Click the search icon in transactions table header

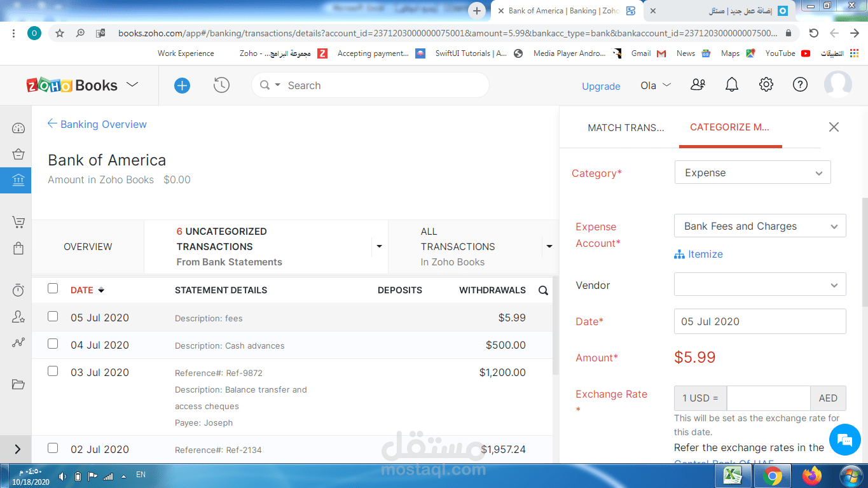point(543,290)
